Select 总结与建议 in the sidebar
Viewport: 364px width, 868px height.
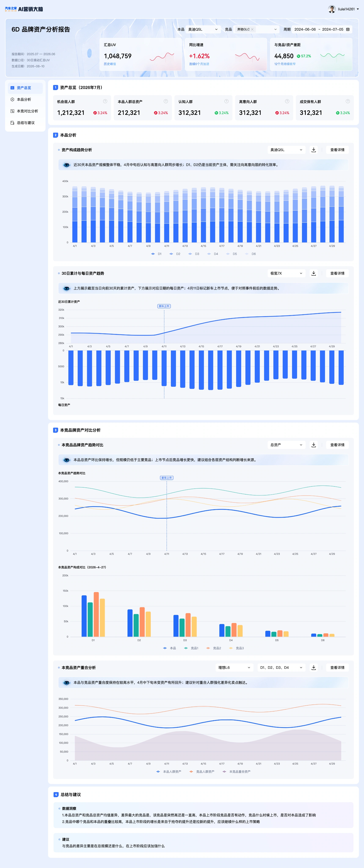25,123
